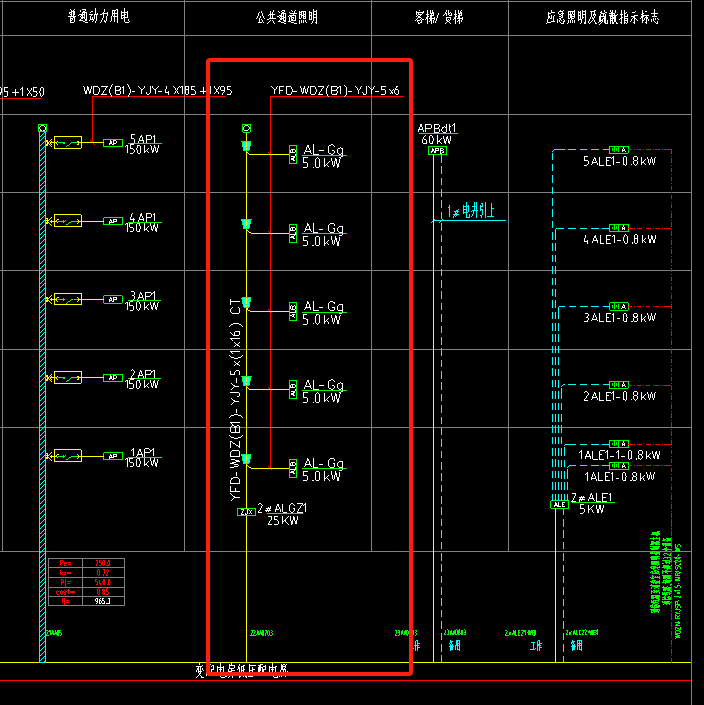Click the panel symbol above 5ALE1-0.8kW
Screen dimensions: 704x705
click(619, 149)
